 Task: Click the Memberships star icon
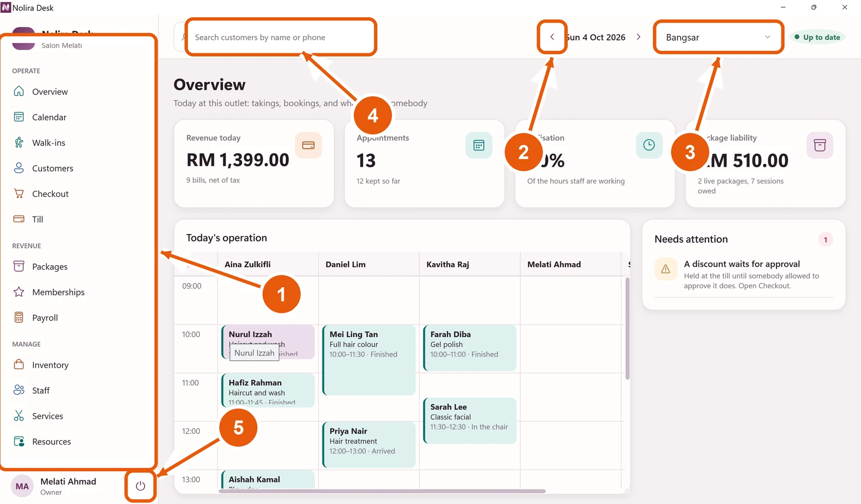coord(19,292)
